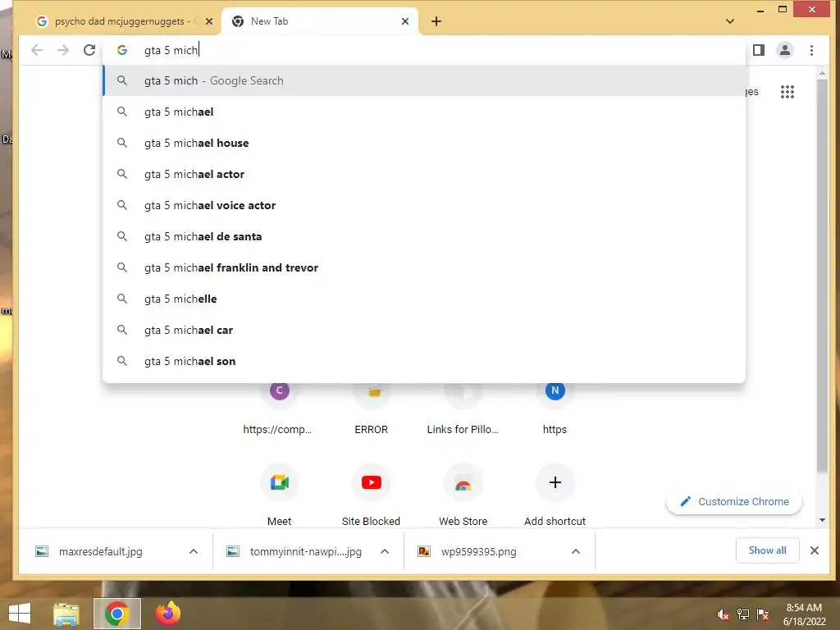Open Chrome's three-dot menu
This screenshot has width=840, height=630.
pyautogui.click(x=811, y=50)
